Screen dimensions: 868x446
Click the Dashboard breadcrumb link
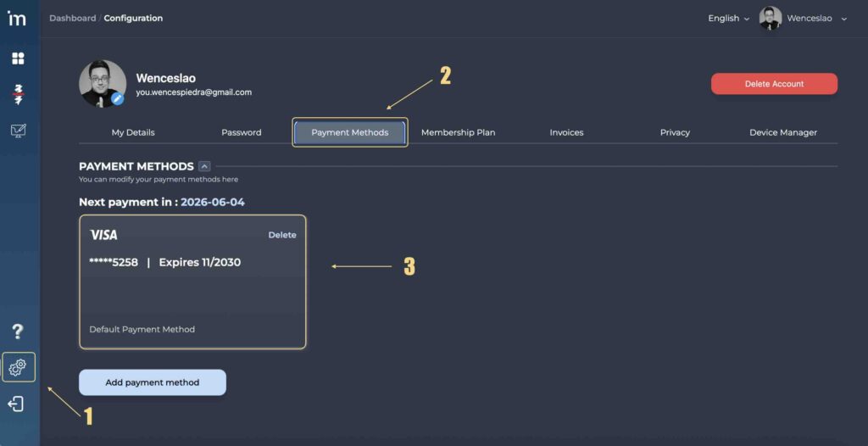tap(72, 18)
